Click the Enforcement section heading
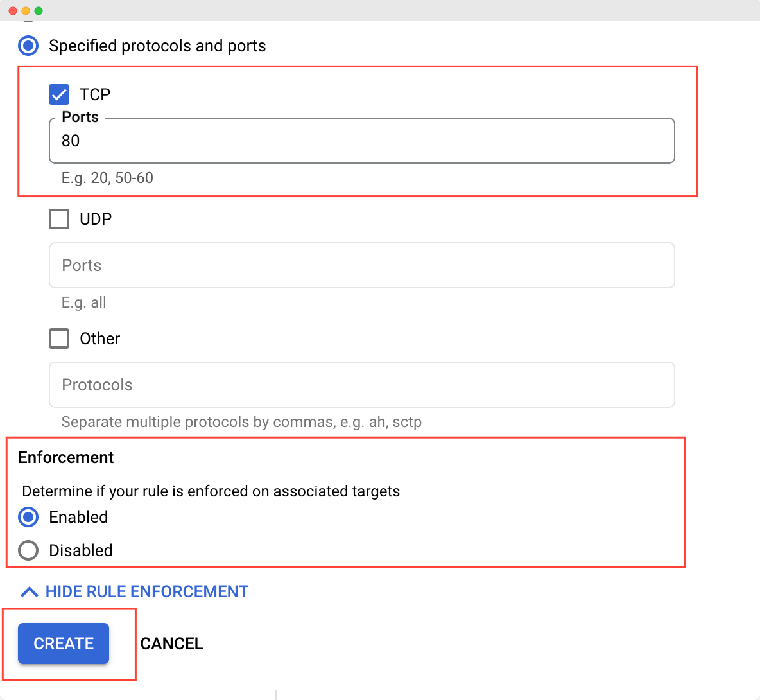This screenshot has height=700, width=760. (65, 457)
